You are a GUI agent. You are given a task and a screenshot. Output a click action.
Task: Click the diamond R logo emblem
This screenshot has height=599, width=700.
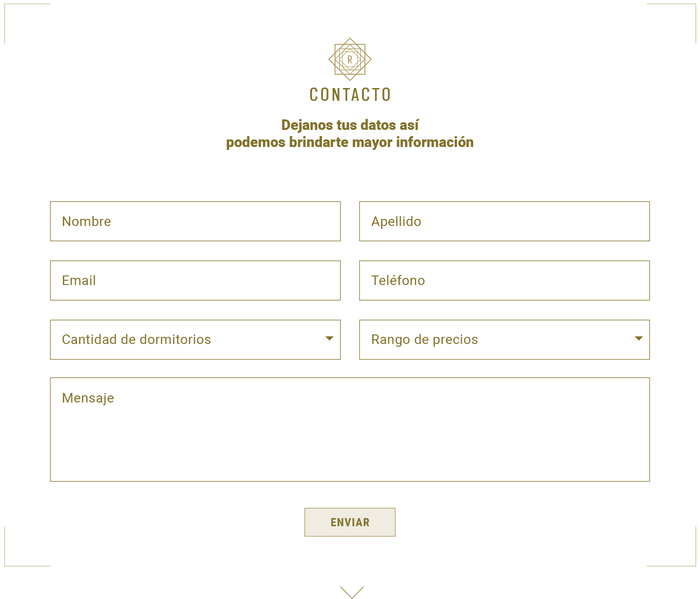(x=350, y=59)
